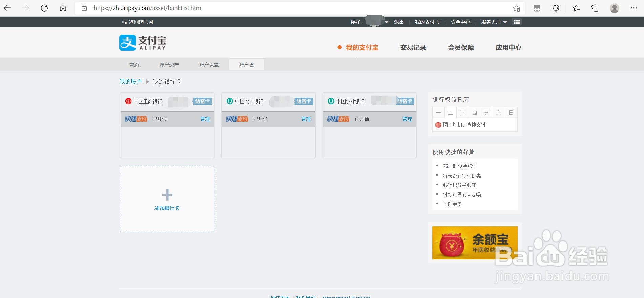The image size is (644, 298).
Task: Click 快捷支付 logo on ICBC card
Action: (136, 119)
